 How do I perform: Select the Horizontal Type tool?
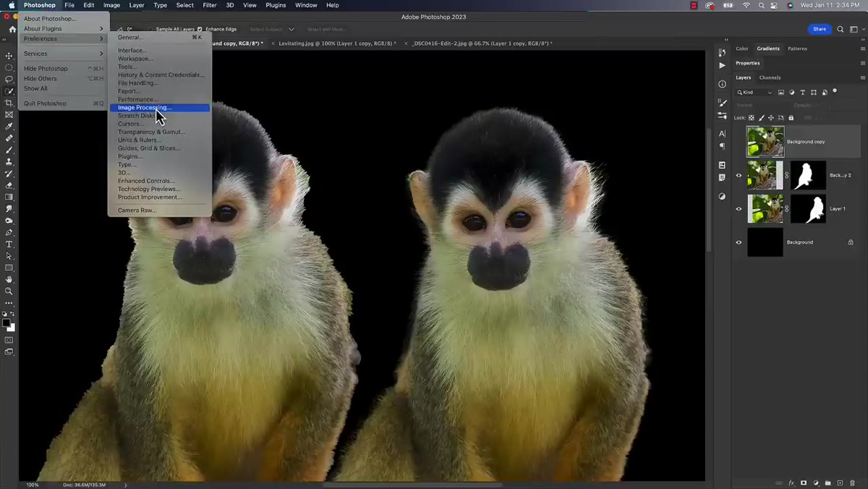point(9,244)
